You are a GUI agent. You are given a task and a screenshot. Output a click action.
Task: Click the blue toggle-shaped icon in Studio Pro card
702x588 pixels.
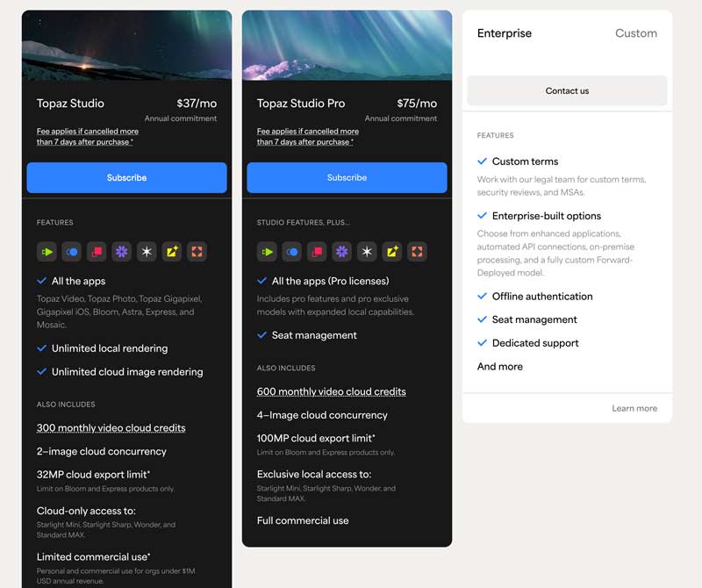[292, 252]
